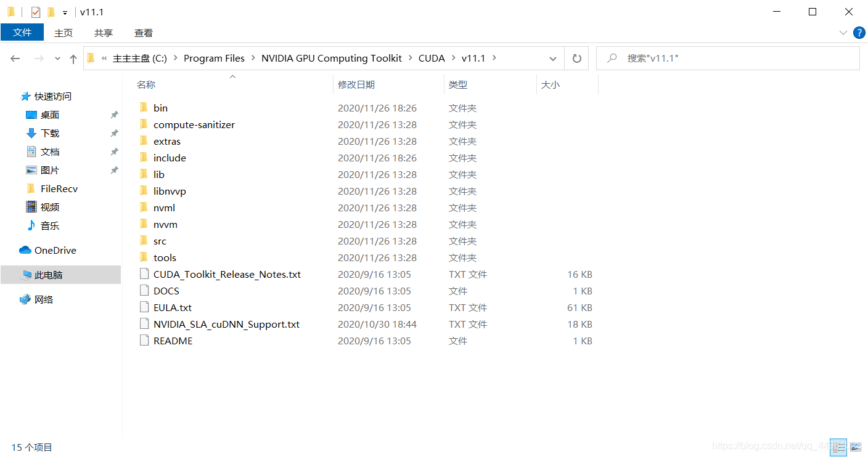Navigate to CUDA breadcrumb

tap(432, 58)
